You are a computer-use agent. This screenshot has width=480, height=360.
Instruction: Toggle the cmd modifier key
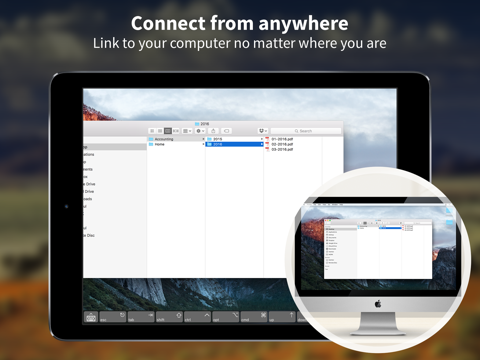click(254, 317)
